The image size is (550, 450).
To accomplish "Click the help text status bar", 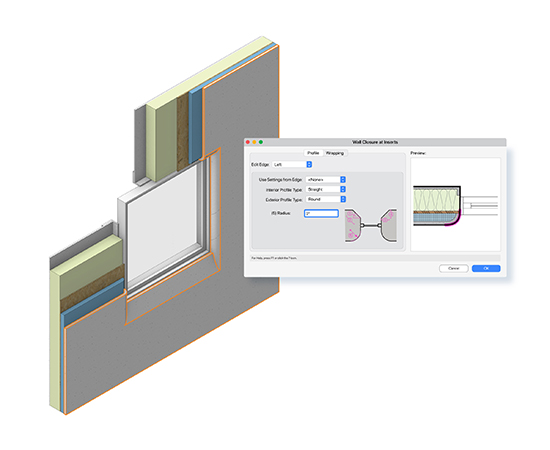I will point(375,258).
